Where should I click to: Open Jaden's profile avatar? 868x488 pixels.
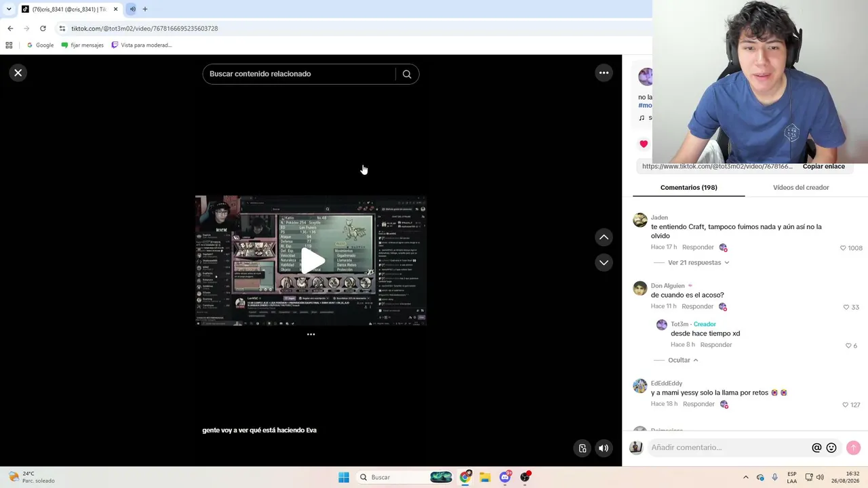640,220
